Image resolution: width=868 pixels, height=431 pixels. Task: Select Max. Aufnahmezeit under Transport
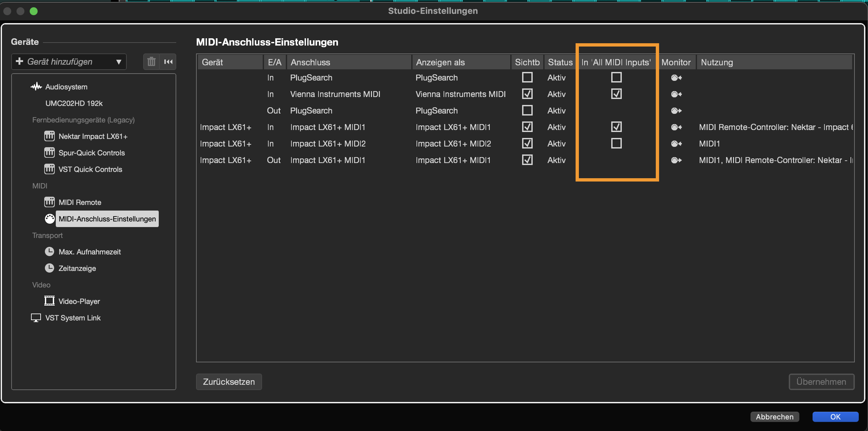tap(89, 252)
